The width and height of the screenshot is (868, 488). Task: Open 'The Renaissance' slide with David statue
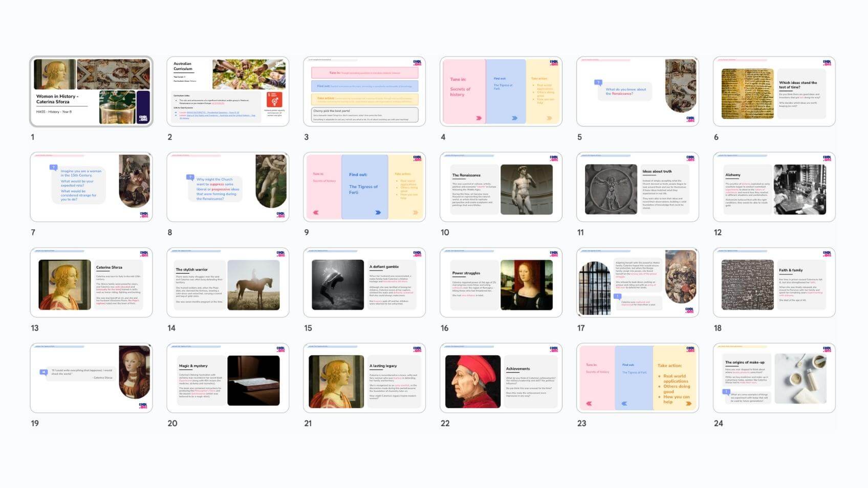tap(501, 187)
